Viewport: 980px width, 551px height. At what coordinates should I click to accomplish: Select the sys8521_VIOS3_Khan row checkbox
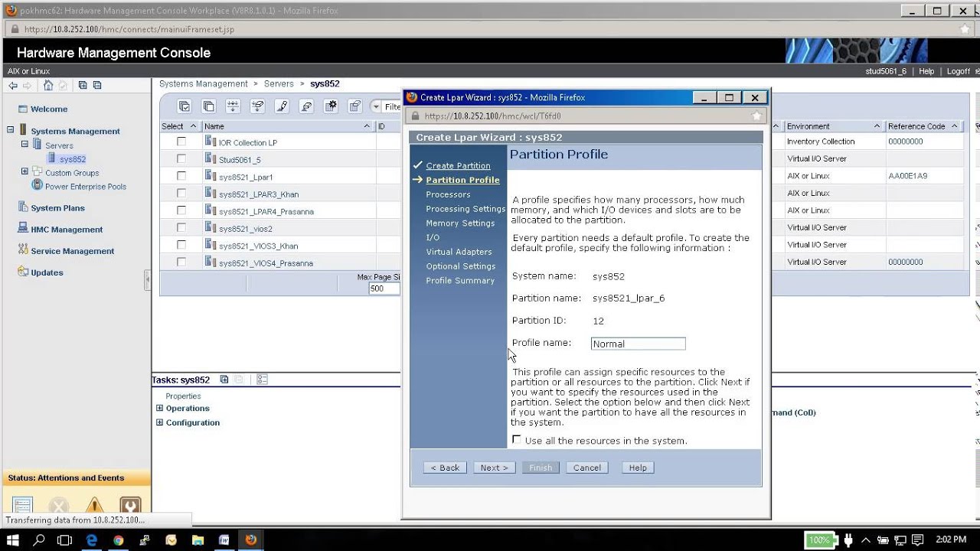(181, 245)
